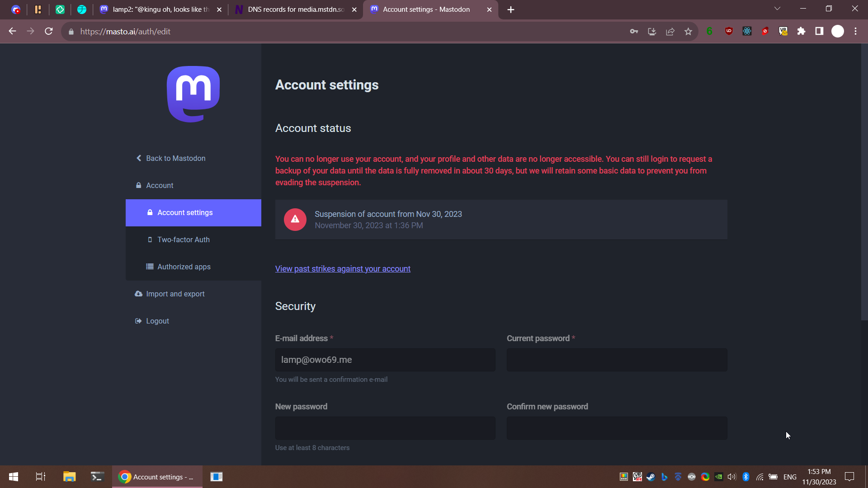Open the password manager key icon

pyautogui.click(x=634, y=32)
